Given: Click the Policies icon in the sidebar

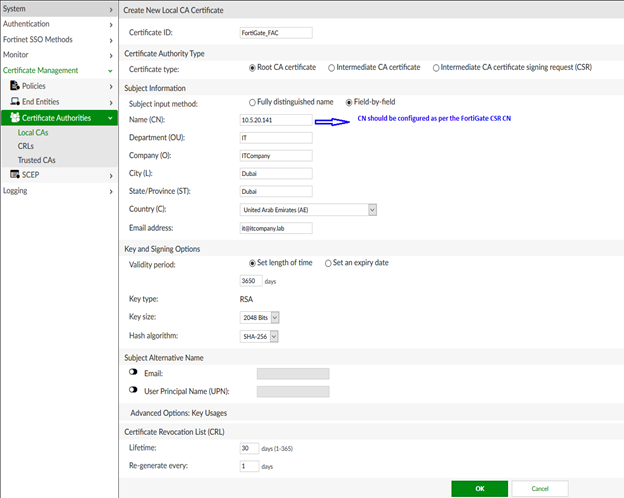Looking at the screenshot, I should pos(14,86).
